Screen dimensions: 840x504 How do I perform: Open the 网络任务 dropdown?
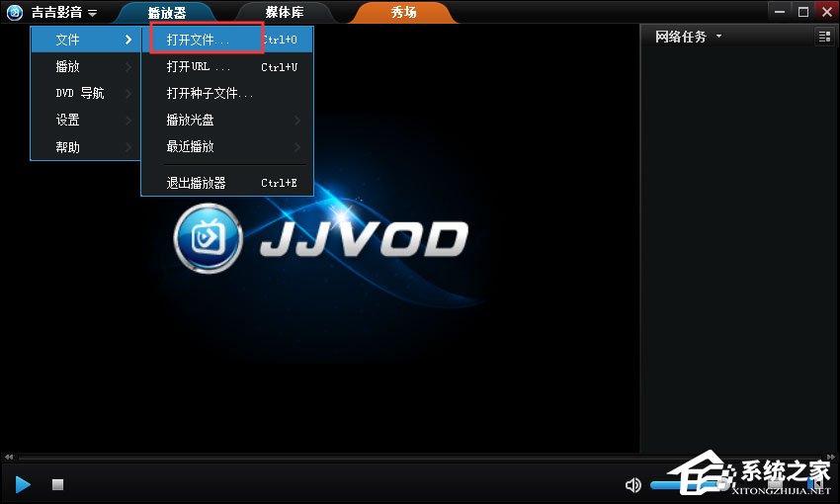pos(689,37)
